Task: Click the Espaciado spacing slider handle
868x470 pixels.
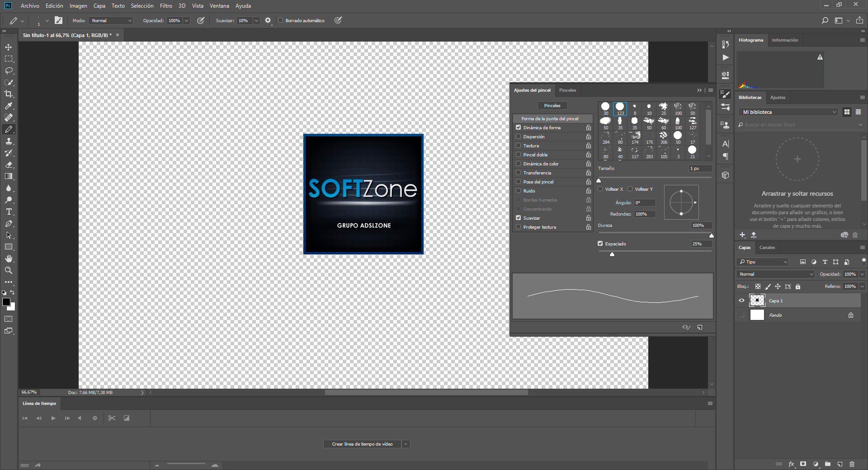Action: pyautogui.click(x=612, y=254)
